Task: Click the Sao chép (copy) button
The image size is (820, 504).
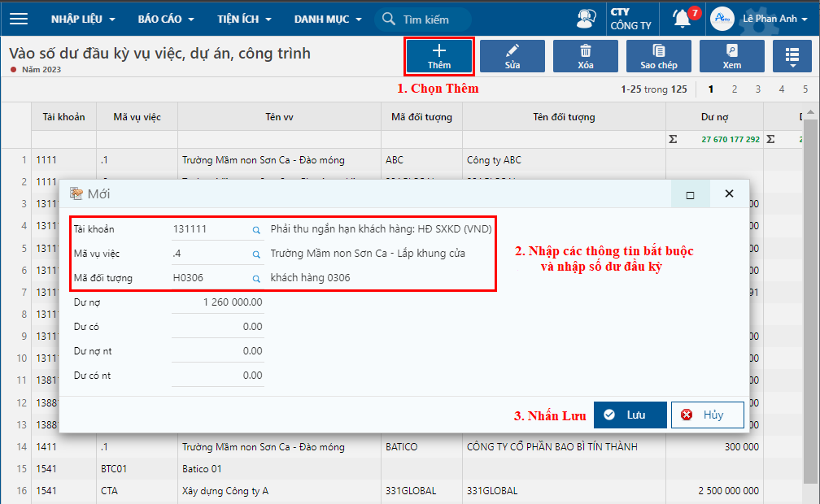Action: (x=659, y=56)
